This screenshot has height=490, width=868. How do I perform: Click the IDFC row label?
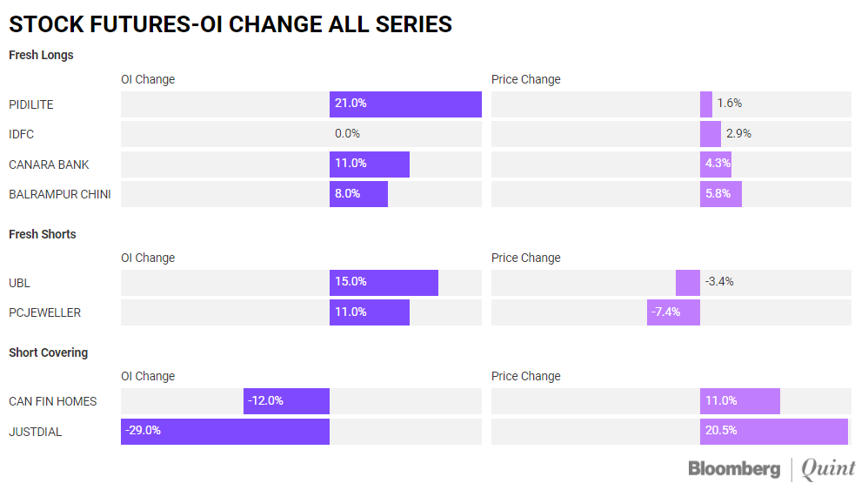point(22,135)
